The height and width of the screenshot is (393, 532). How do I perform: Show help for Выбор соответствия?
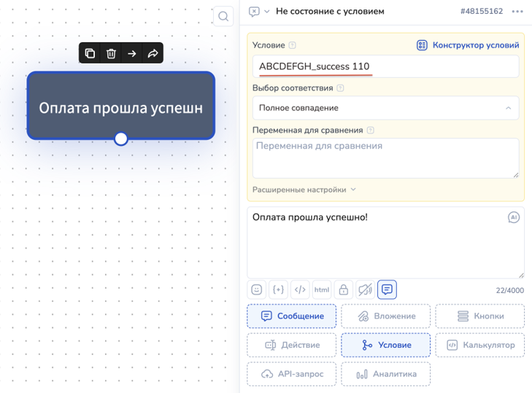coord(340,88)
